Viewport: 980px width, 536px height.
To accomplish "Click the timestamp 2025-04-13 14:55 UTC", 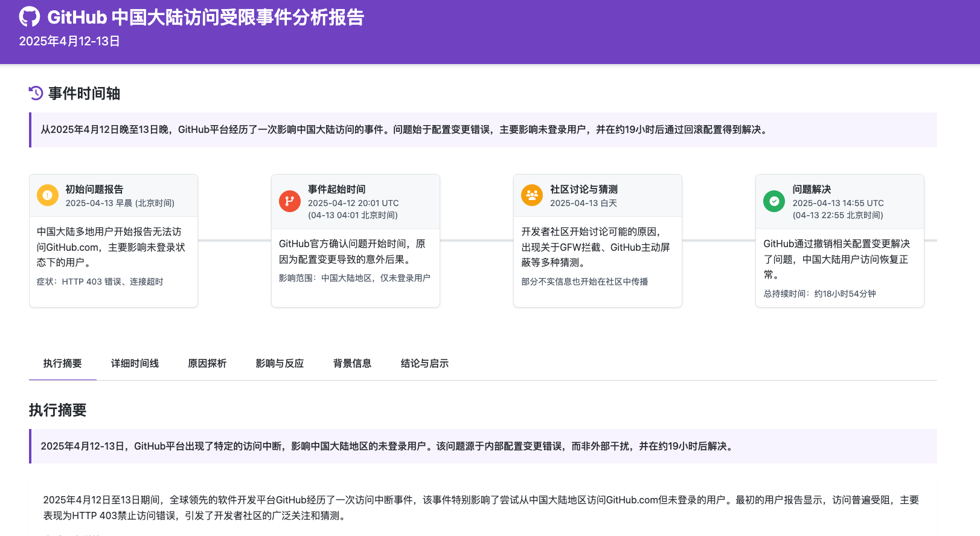I will click(838, 203).
